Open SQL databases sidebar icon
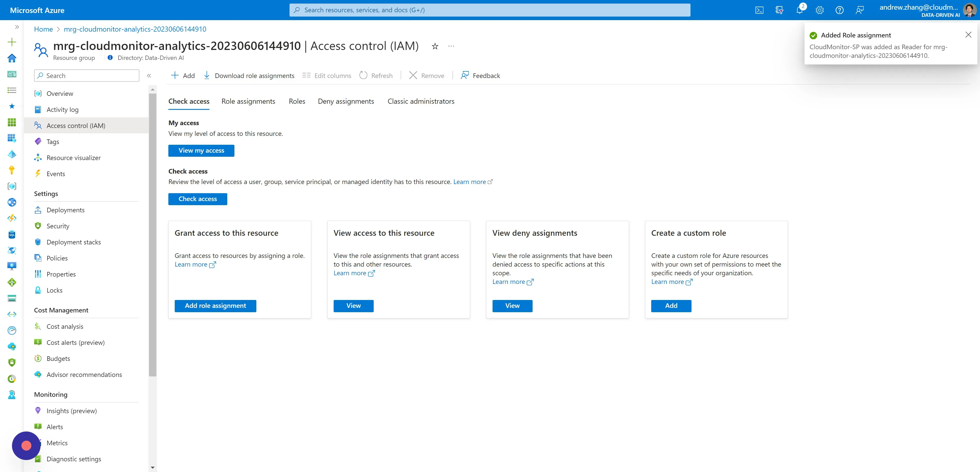980x472 pixels. tap(12, 234)
